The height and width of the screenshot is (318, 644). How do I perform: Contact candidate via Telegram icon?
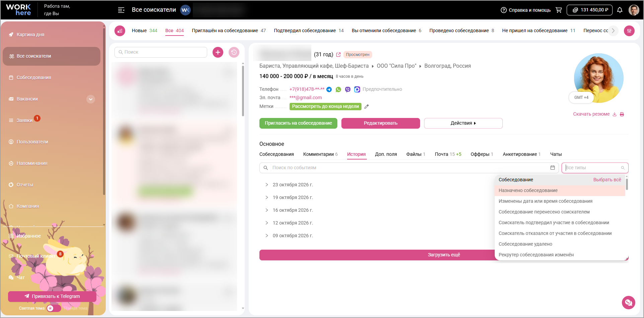tap(329, 89)
